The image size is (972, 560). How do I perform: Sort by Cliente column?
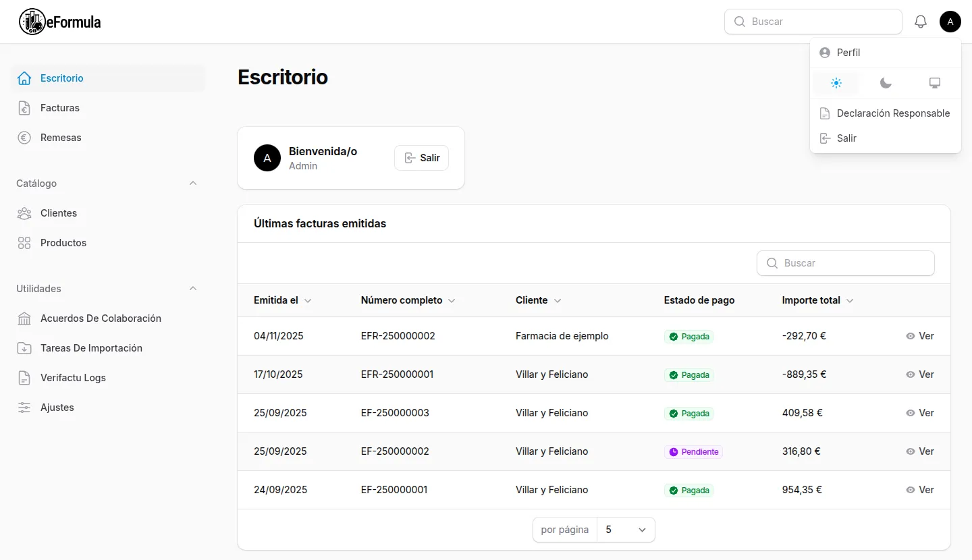(x=539, y=300)
